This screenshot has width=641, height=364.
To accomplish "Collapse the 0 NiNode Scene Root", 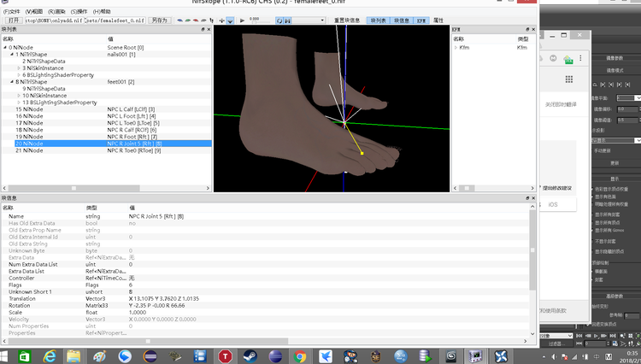I will 5,47.
